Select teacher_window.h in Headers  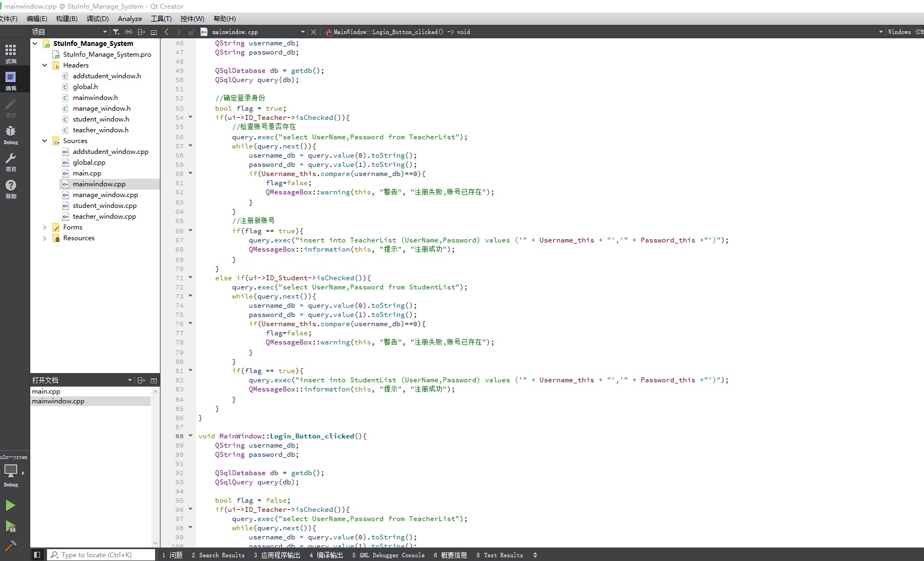click(101, 130)
